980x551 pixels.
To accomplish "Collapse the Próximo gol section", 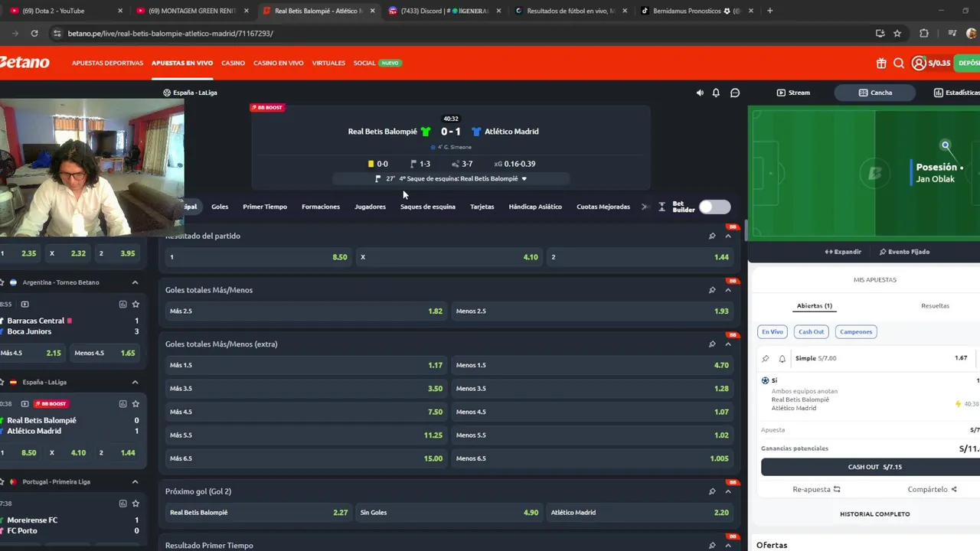I will pos(728,491).
